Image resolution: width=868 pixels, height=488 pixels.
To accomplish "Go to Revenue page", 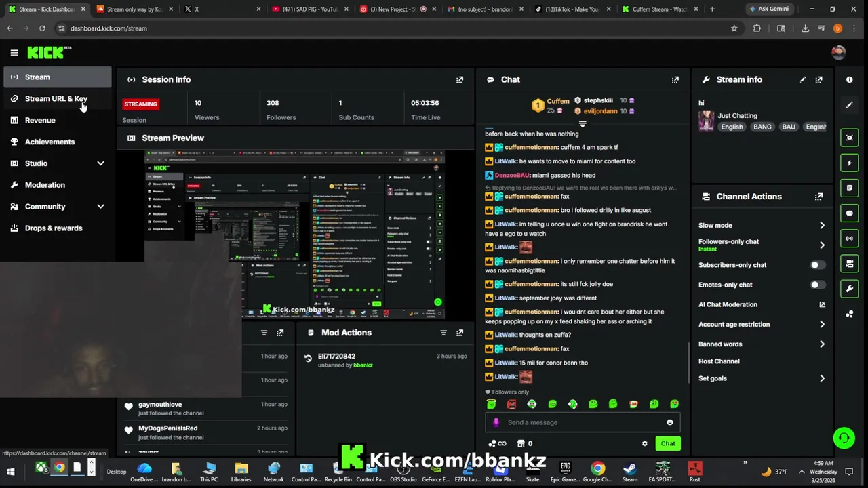I will coord(57,121).
